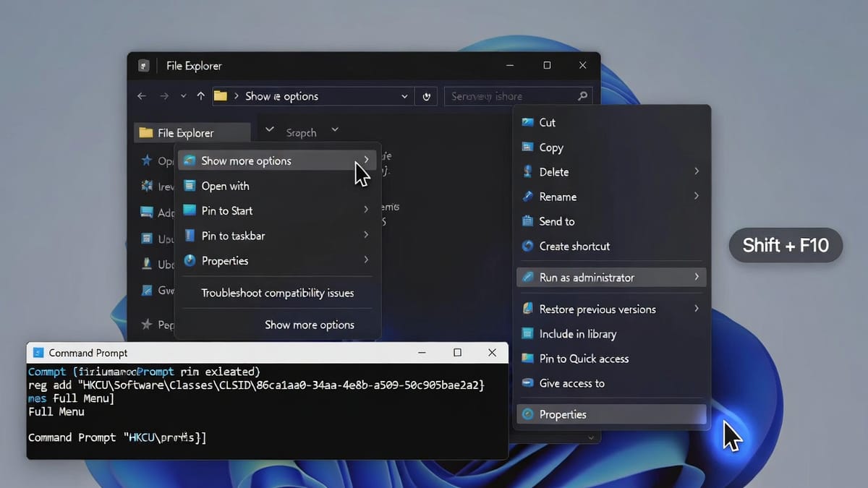Click the 'reg add' command line text

(x=256, y=385)
